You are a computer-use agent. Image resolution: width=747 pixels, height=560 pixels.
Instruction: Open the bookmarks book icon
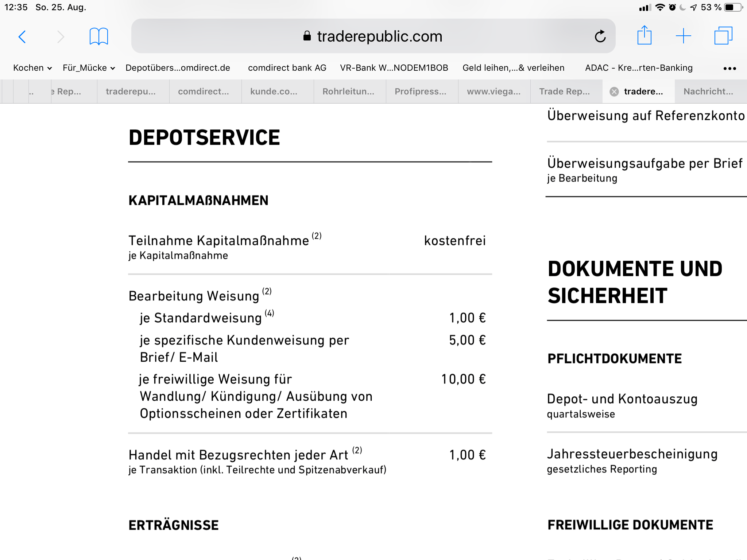tap(99, 36)
